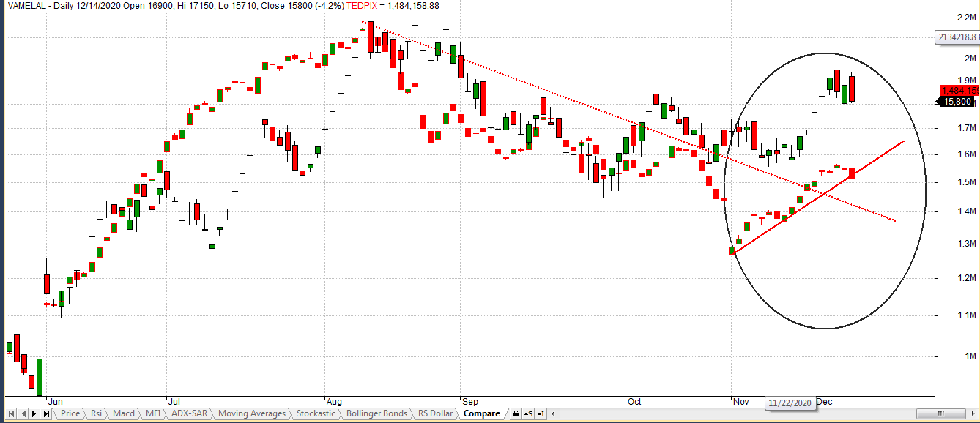
Task: Click the next sheet arrow in tab bar
Action: [34, 414]
